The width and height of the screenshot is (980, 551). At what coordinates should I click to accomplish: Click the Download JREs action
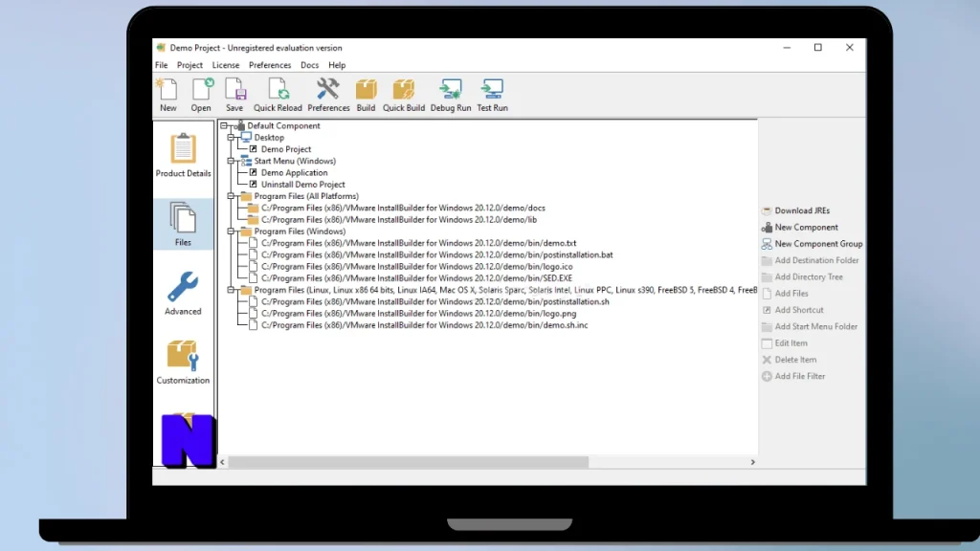pyautogui.click(x=795, y=210)
